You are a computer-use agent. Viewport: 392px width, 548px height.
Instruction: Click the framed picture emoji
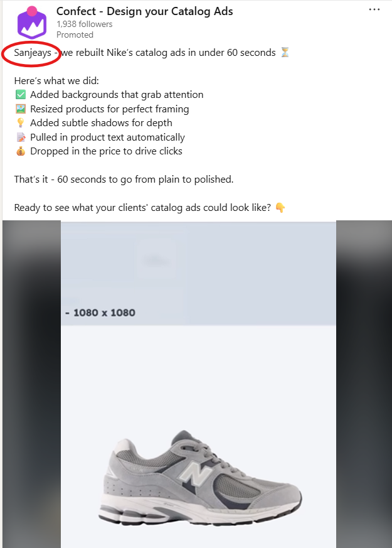tap(20, 109)
